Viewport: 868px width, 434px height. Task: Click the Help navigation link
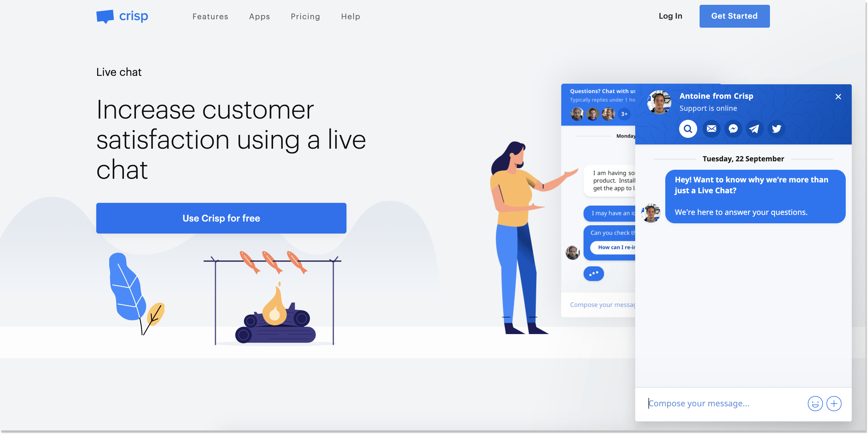tap(351, 16)
